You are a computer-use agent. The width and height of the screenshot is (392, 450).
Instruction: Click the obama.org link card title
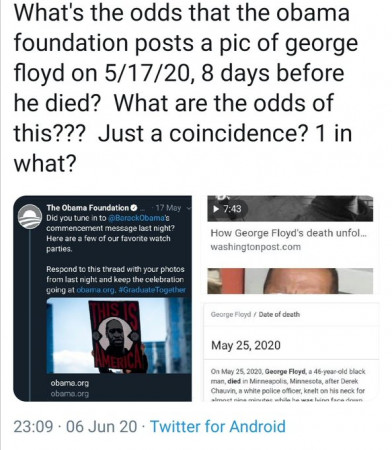(x=70, y=383)
